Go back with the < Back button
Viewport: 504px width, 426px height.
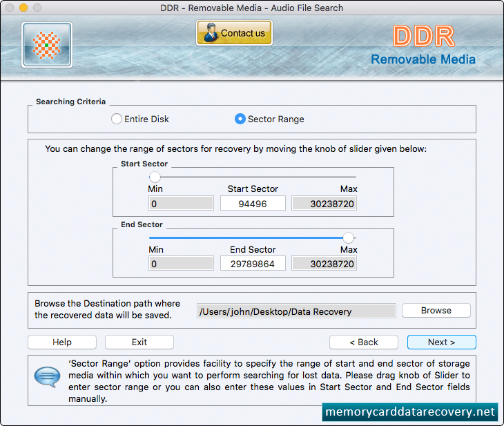point(364,342)
